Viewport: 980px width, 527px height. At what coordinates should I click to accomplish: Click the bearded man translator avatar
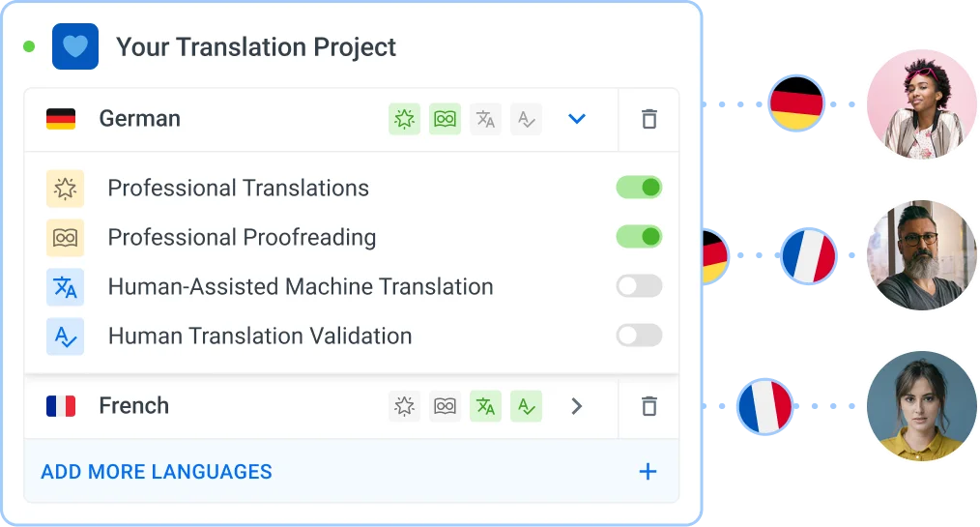click(921, 255)
